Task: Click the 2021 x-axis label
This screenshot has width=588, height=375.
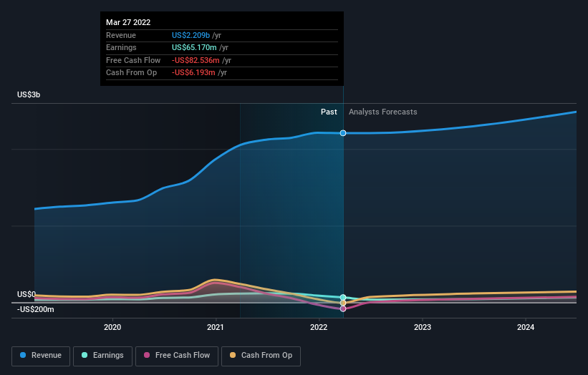Action: 216,328
